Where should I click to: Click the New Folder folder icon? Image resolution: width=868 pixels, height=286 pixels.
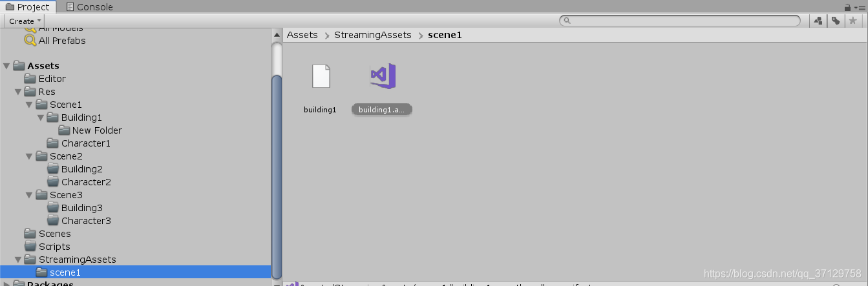pos(64,130)
